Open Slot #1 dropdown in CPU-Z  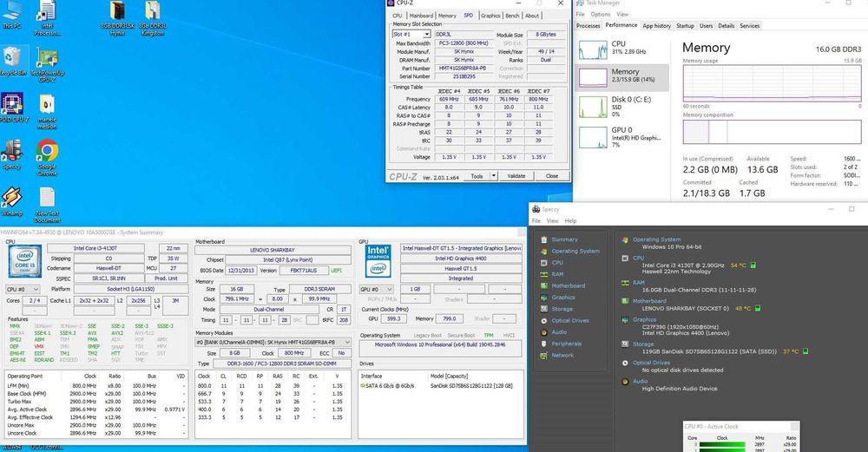411,35
